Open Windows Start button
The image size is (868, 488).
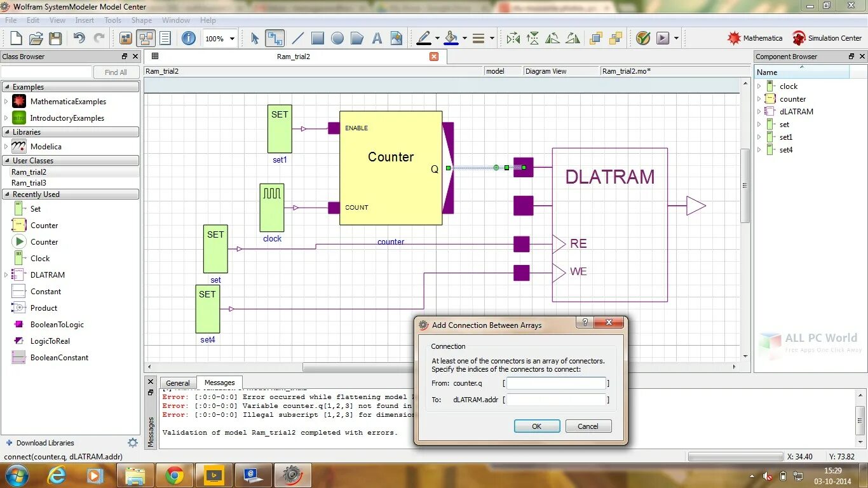click(x=16, y=475)
